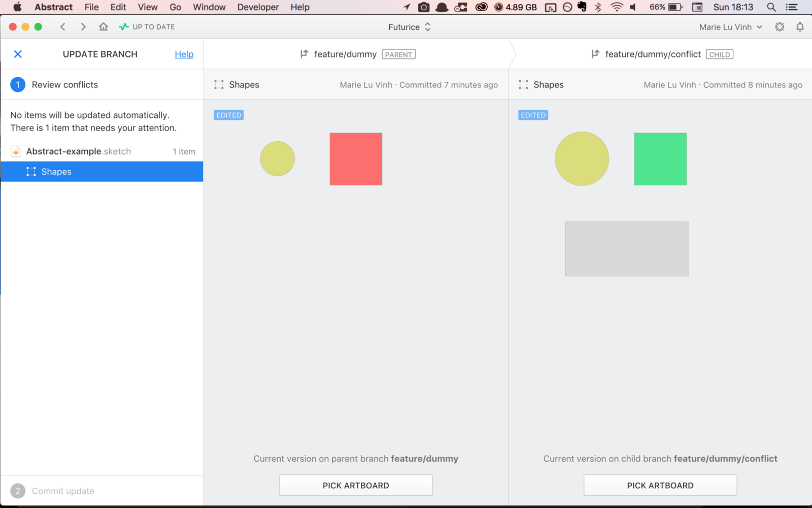Screen dimensions: 812x508
Task: Open the Go menu
Action: (x=175, y=7)
